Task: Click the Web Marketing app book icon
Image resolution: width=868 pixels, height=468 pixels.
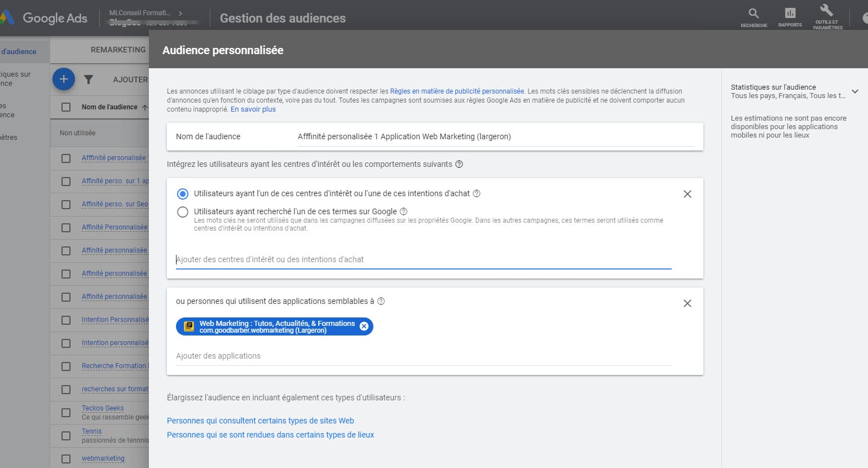Action: (x=189, y=326)
